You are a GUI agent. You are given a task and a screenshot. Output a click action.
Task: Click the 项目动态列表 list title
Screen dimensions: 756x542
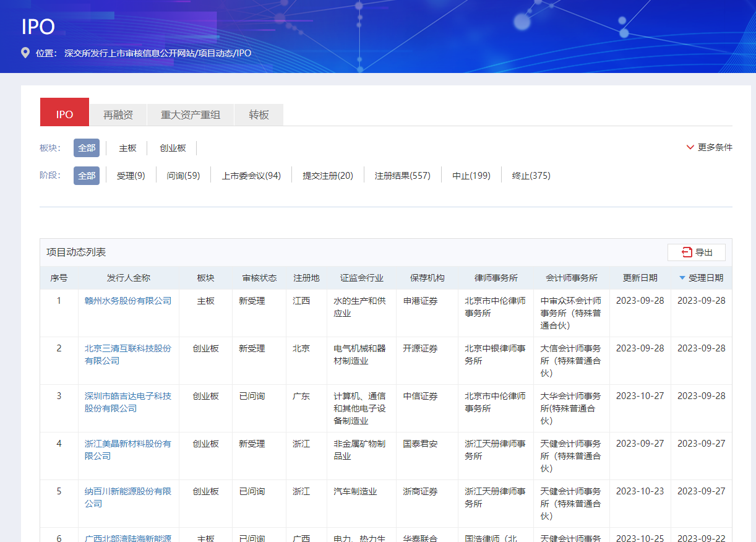pyautogui.click(x=76, y=252)
